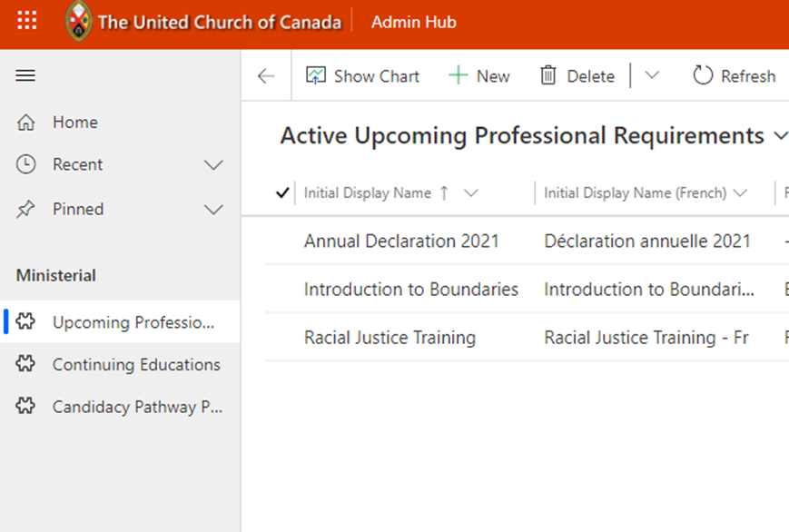Click the Continuing Educations puzzle icon
The image size is (789, 532).
click(x=25, y=365)
